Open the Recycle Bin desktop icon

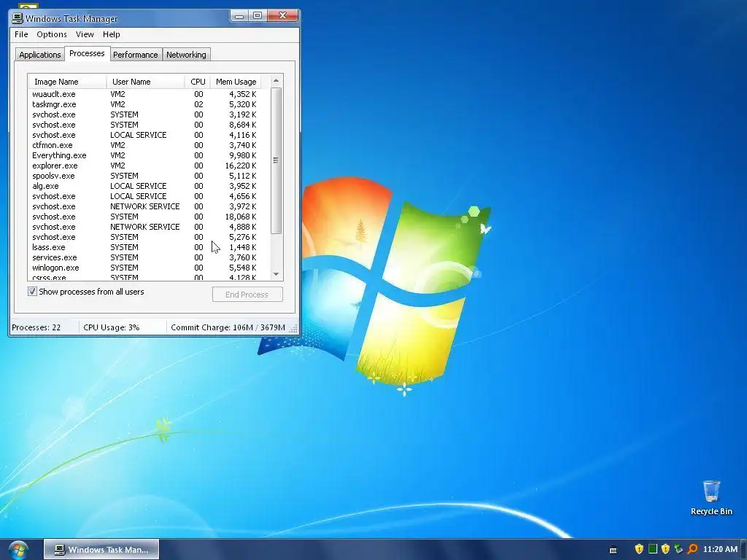coord(711,497)
